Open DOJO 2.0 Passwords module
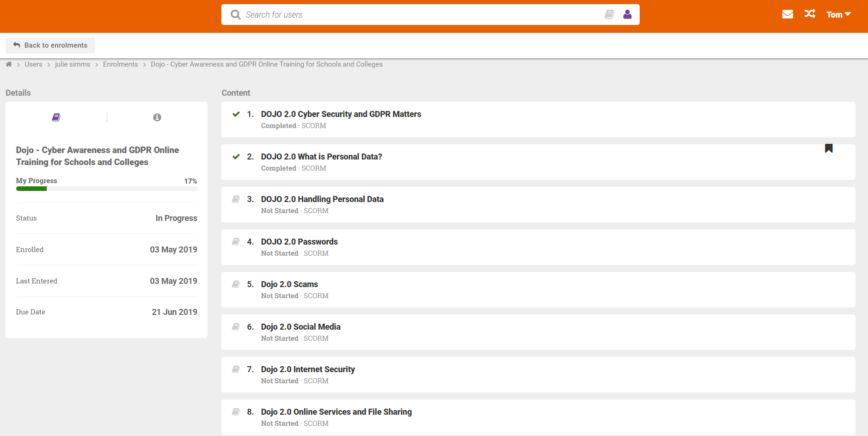 (x=300, y=242)
